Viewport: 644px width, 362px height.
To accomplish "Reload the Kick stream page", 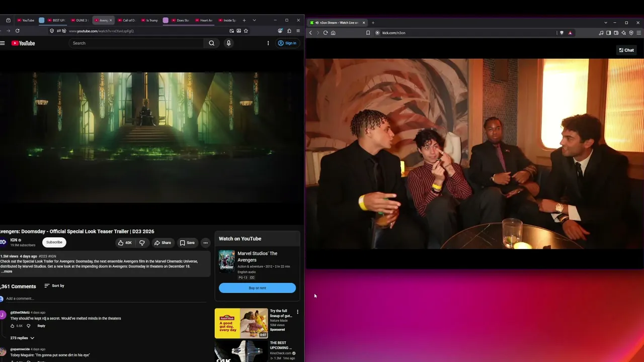I will (326, 33).
